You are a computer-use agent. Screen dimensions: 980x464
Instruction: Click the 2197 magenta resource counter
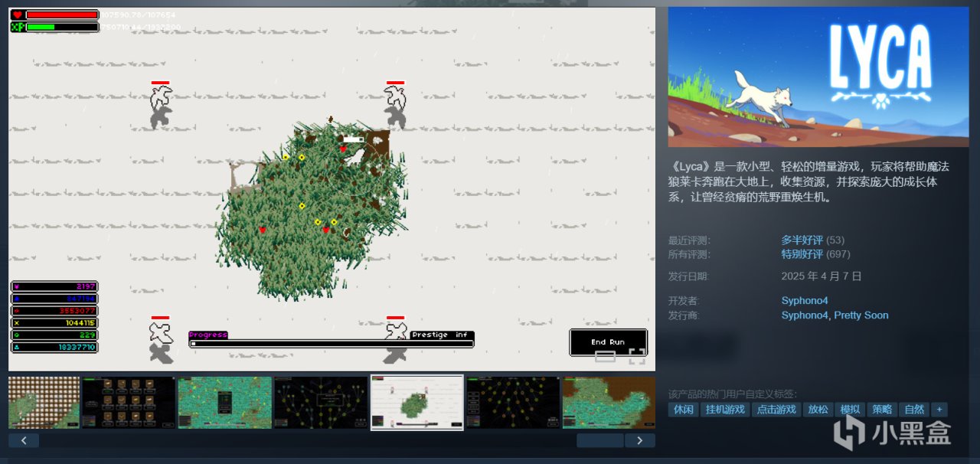[x=54, y=286]
